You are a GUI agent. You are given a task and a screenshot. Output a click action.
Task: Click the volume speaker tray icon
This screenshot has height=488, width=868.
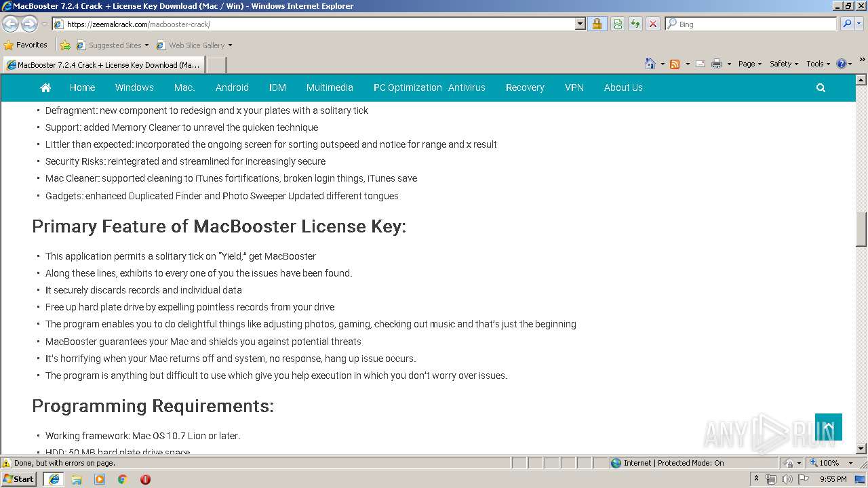point(787,479)
